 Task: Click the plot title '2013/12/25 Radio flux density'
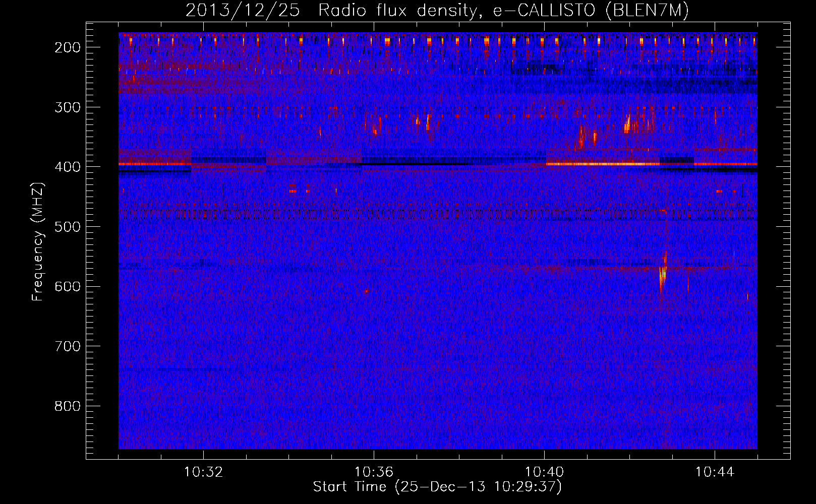(437, 10)
